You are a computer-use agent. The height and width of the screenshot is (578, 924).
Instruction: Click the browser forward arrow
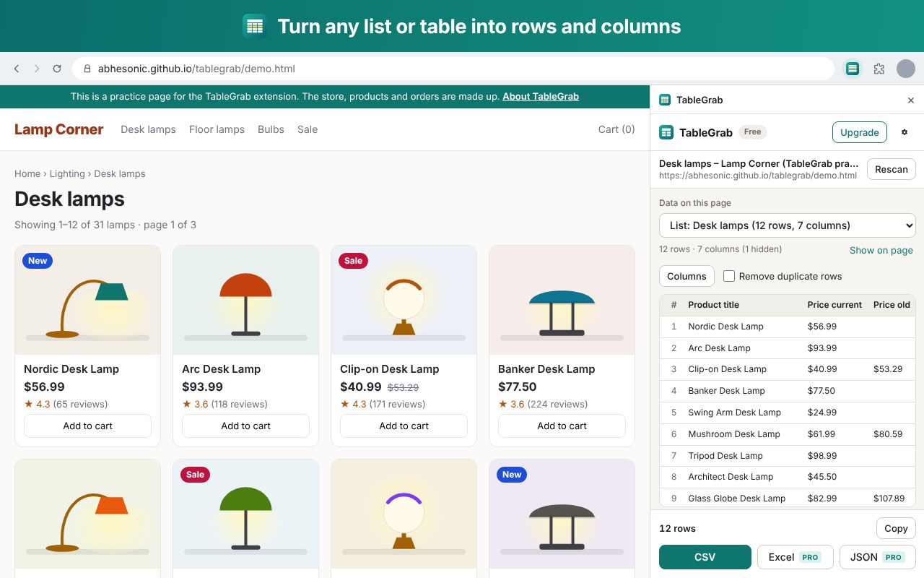coord(37,69)
